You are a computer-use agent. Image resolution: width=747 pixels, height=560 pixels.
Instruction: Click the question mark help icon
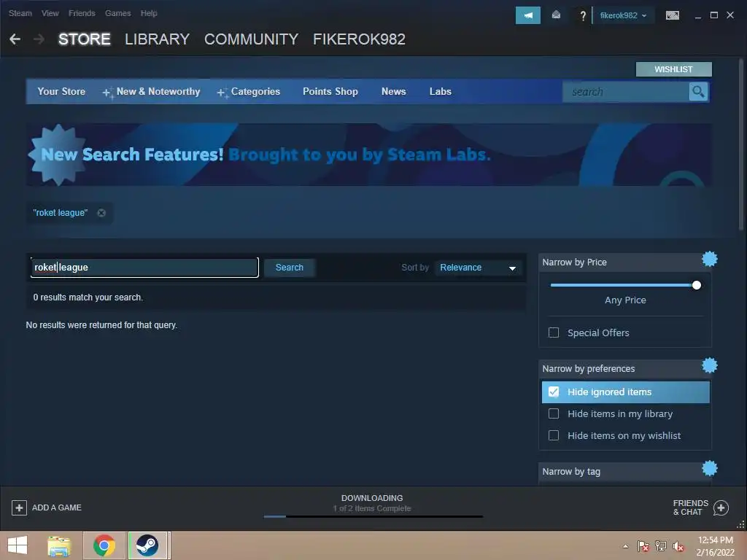point(582,16)
